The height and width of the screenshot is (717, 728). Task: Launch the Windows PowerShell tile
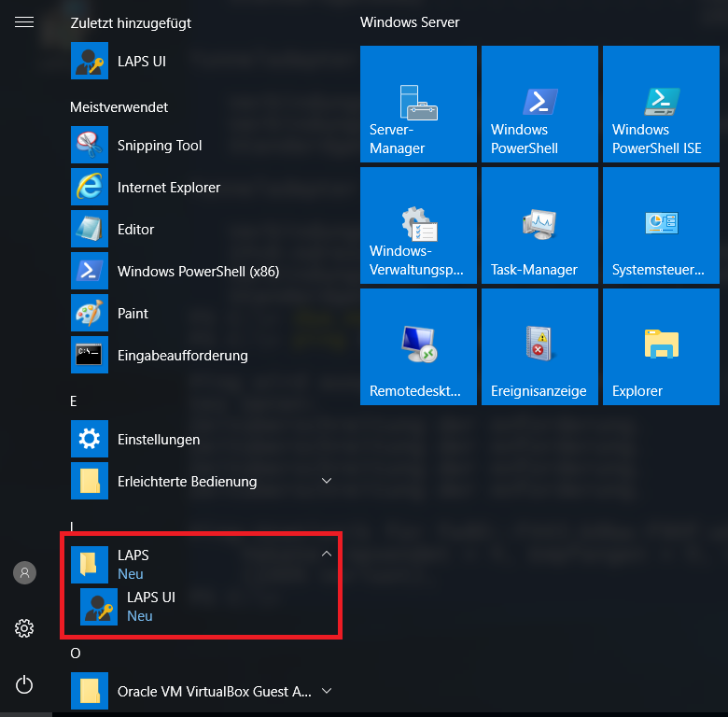click(x=539, y=105)
